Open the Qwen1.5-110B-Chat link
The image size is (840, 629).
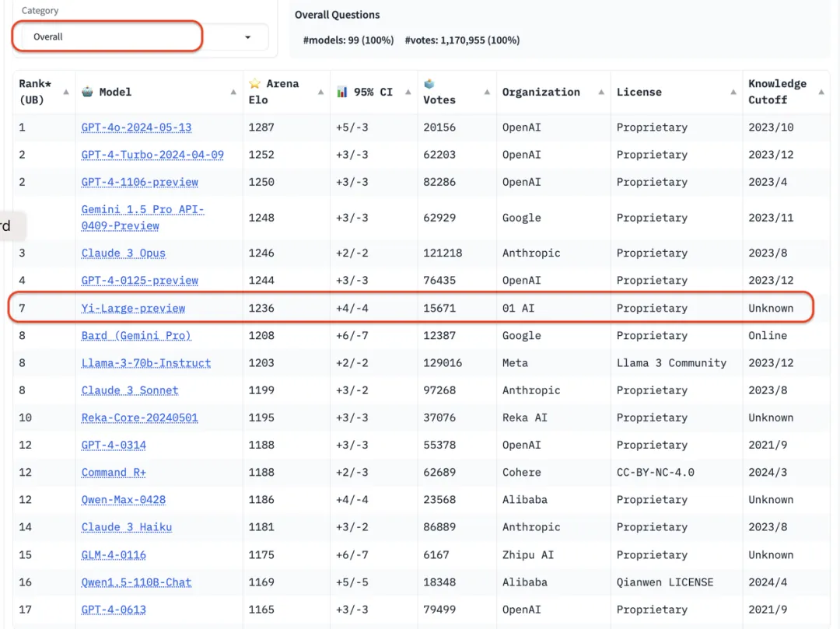136,582
